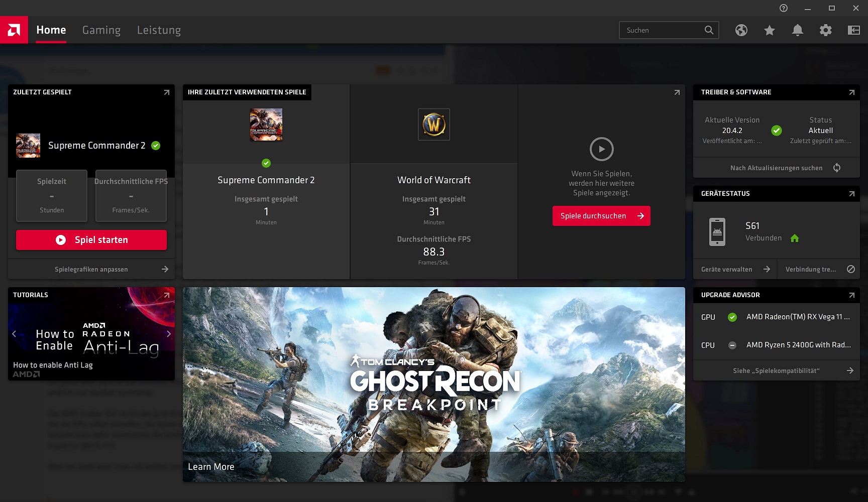Click Verbindung trennen option

coord(819,269)
